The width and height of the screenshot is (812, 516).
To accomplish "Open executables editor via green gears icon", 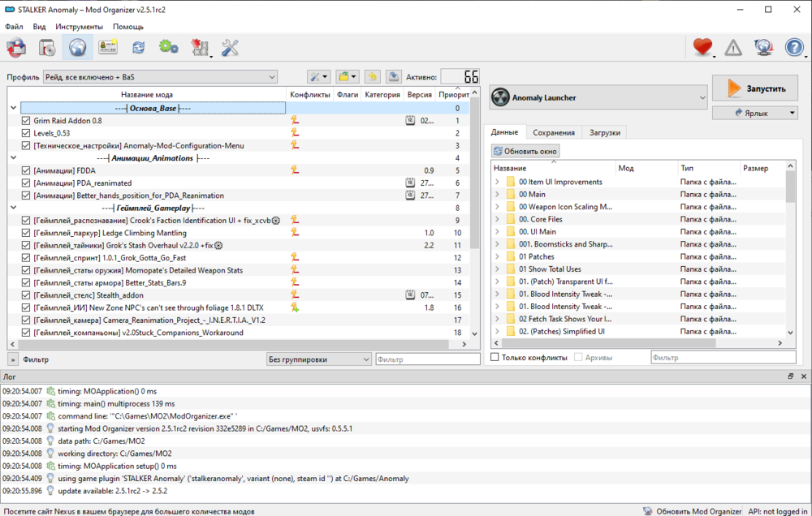I will coord(169,48).
